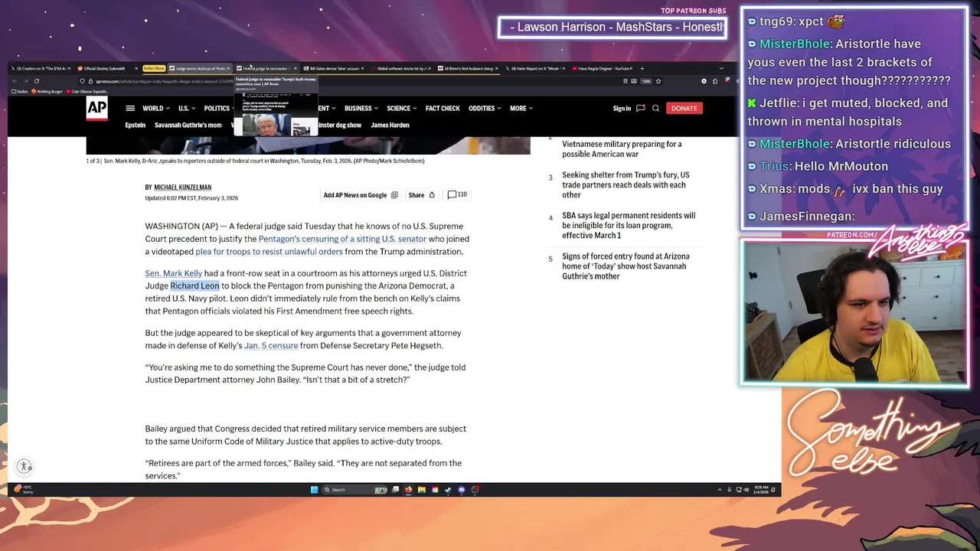Click highlighted text Richard Leon
Viewport: 980px width, 551px height.
coord(194,286)
